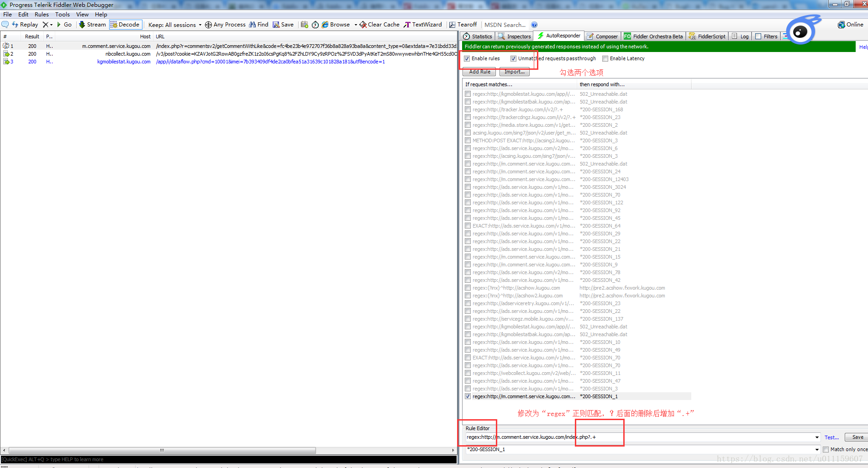
Task: Toggle the Decode toolbar button
Action: click(x=125, y=25)
